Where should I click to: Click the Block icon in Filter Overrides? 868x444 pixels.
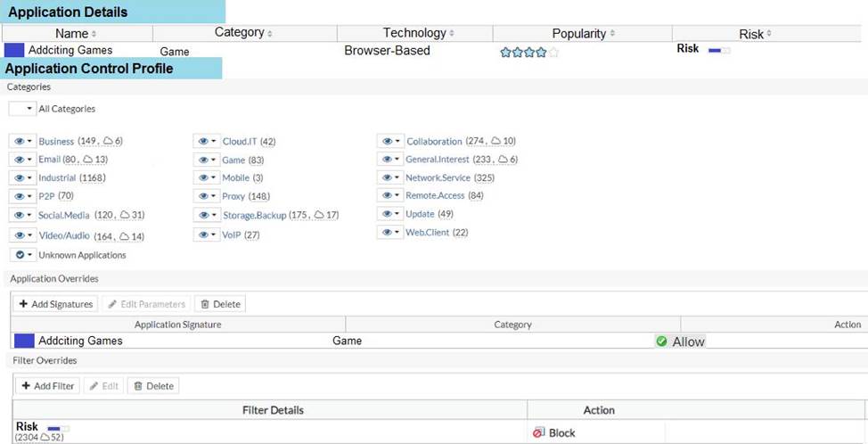[x=538, y=432]
